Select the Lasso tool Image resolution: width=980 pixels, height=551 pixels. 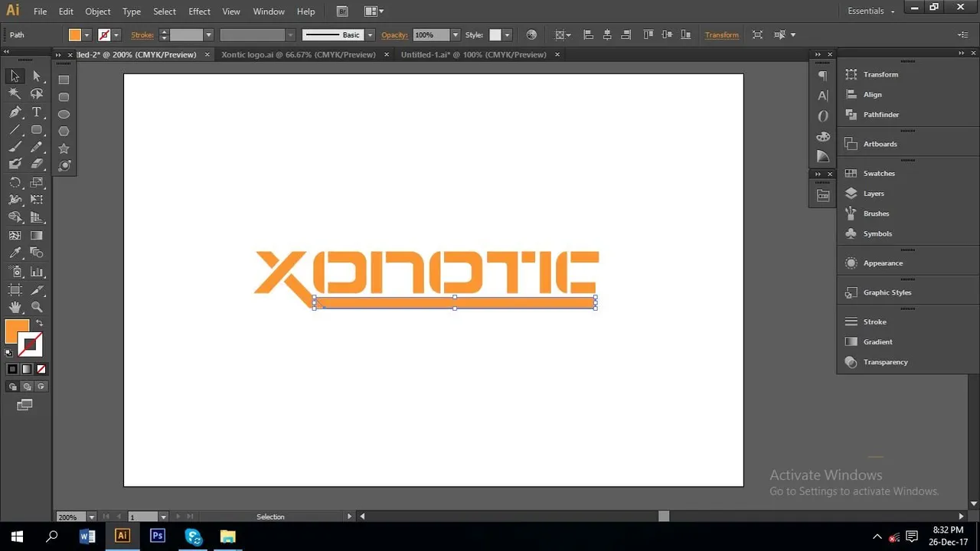[36, 93]
